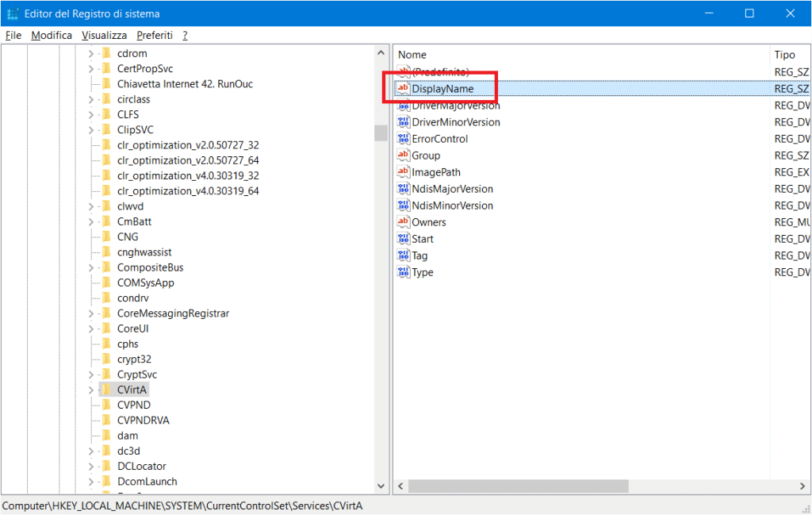The image size is (812, 515).
Task: Select the DCLocator key
Action: 141,467
